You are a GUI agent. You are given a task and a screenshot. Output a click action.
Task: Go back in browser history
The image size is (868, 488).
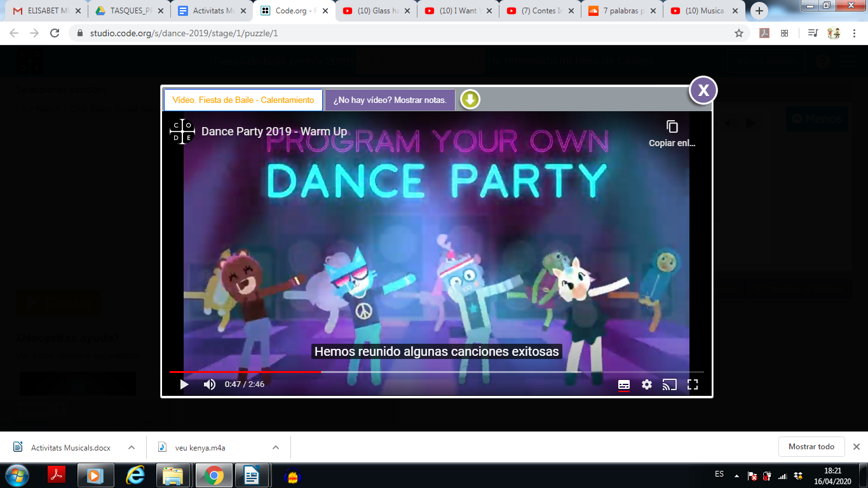14,33
